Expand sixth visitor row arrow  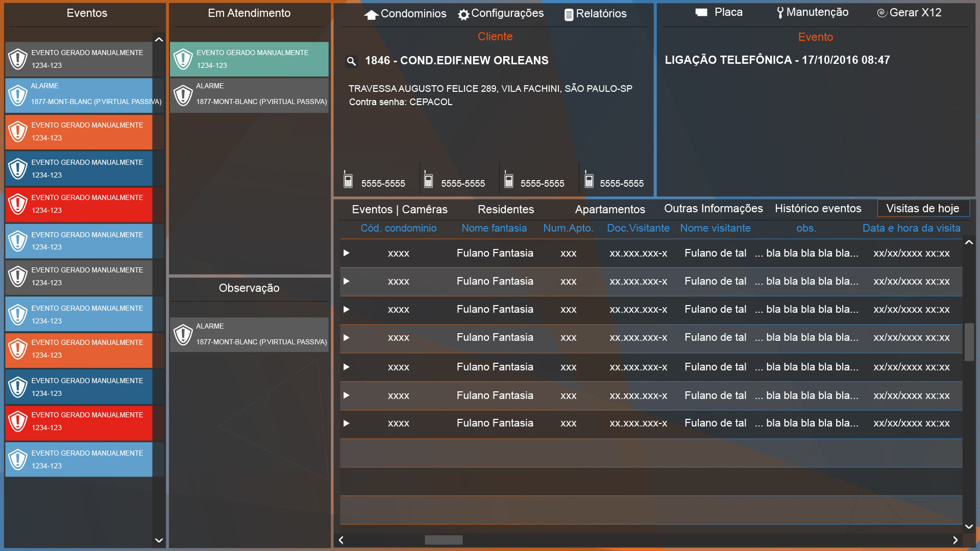[x=347, y=395]
